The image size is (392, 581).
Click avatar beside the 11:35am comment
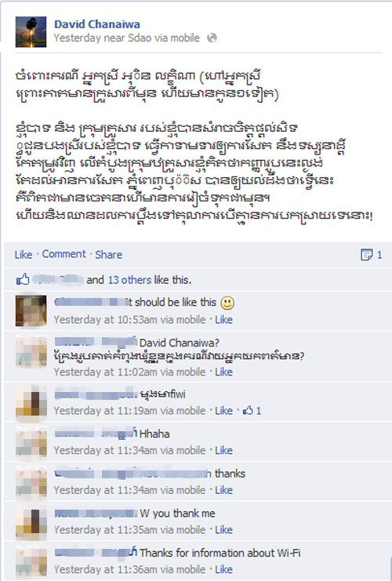coord(31,523)
